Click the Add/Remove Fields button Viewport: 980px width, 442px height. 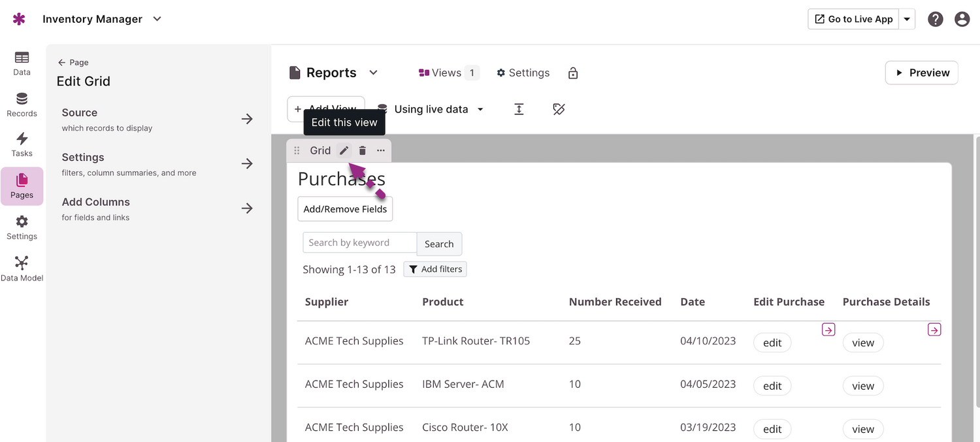pos(345,209)
